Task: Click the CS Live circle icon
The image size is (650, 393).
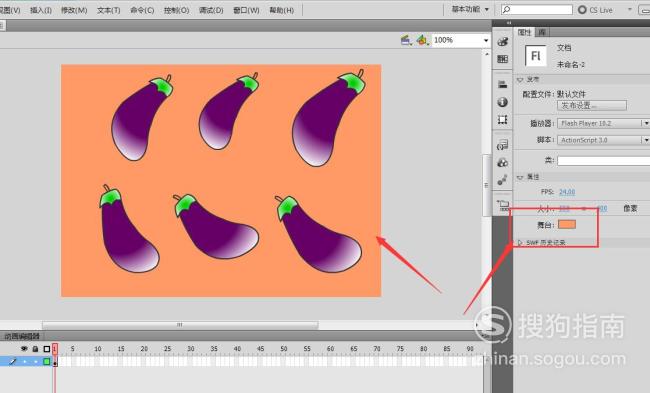Action: click(x=582, y=10)
